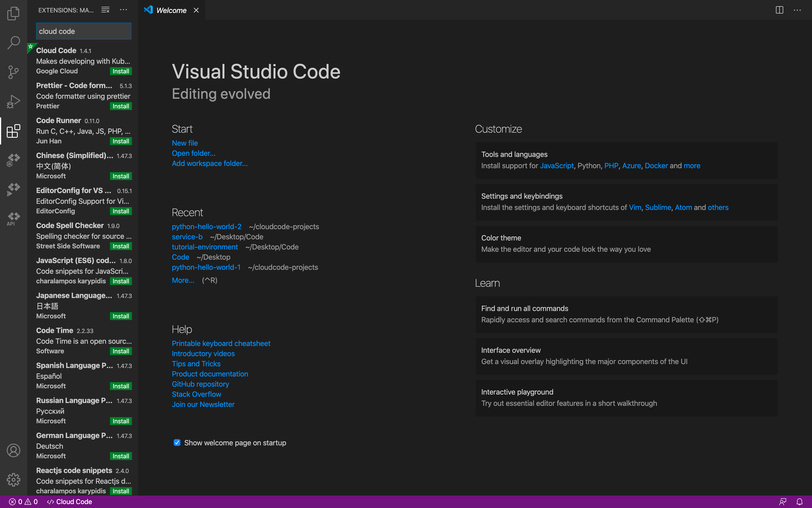812x508 pixels.
Task: Open Product documentation link
Action: 210,374
